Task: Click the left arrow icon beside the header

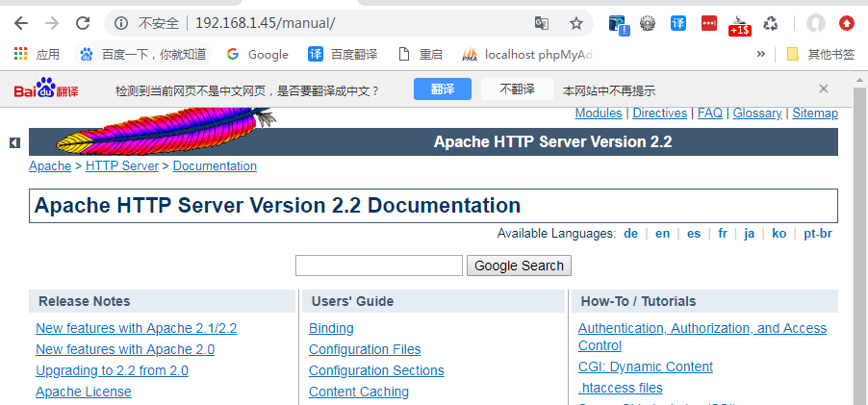Action: tap(15, 142)
